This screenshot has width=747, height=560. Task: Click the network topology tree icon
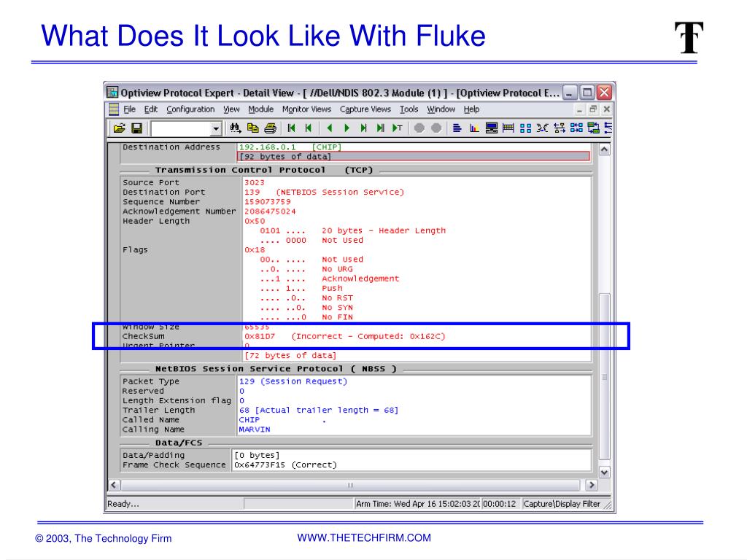560,128
